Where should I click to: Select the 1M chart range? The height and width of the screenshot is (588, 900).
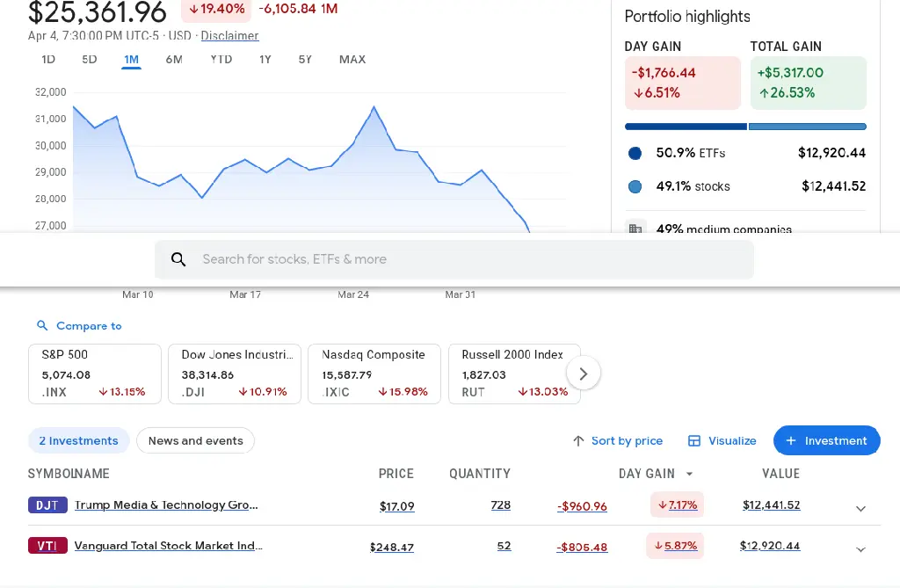132,60
